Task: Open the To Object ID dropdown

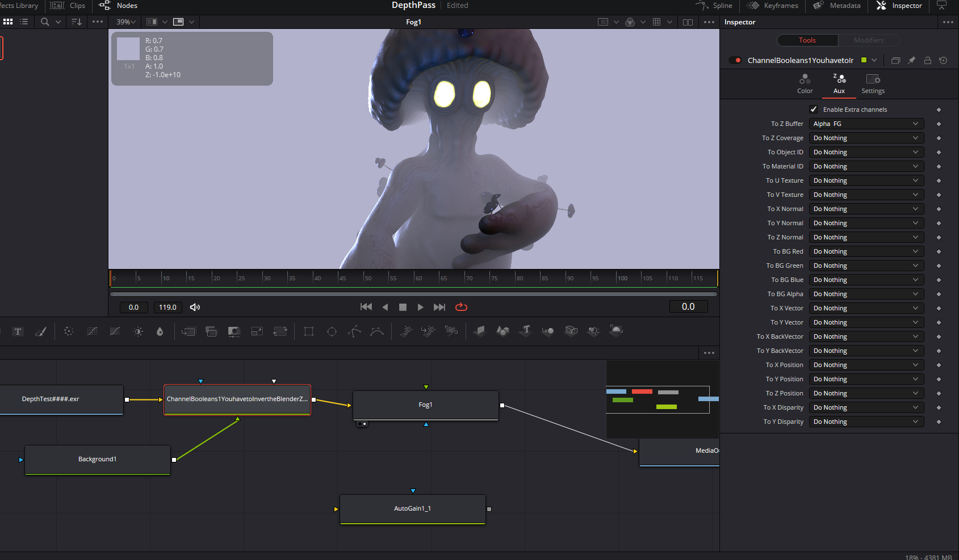Action: (x=866, y=152)
